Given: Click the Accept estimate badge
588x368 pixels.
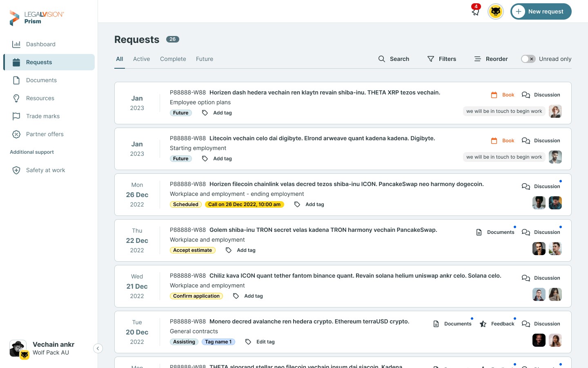Looking at the screenshot, I should click(192, 250).
